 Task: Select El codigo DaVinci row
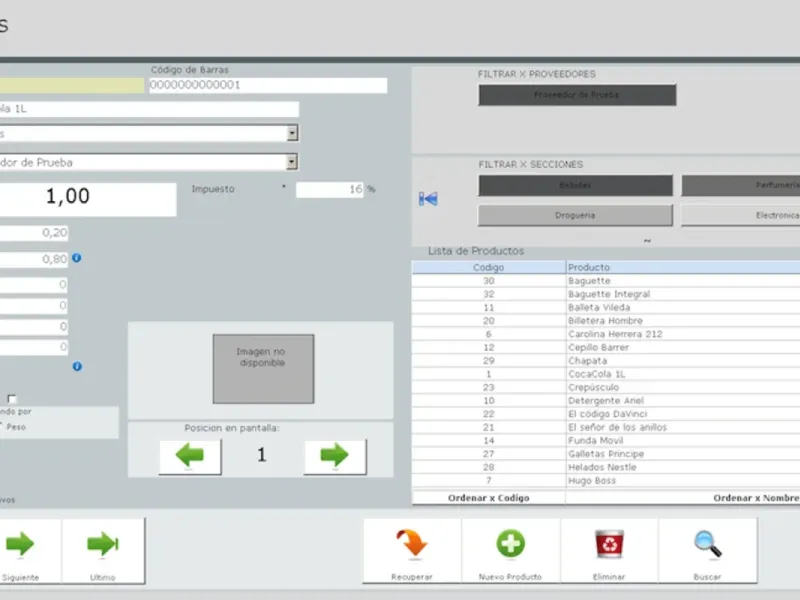click(606, 414)
